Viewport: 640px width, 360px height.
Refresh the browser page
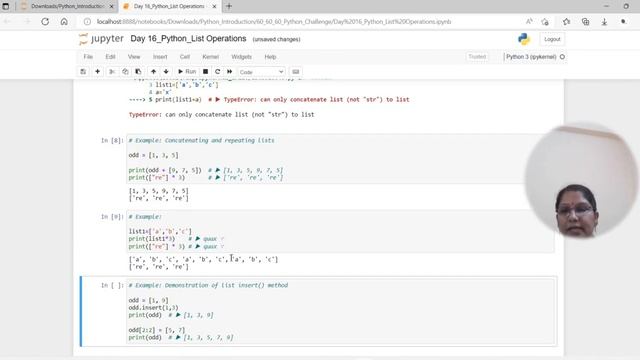coord(45,22)
